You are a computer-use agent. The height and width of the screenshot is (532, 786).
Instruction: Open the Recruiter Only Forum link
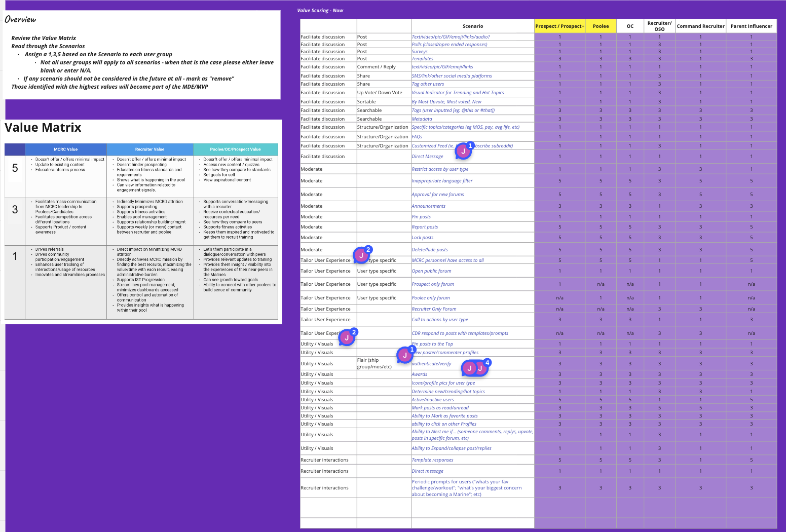[434, 309]
